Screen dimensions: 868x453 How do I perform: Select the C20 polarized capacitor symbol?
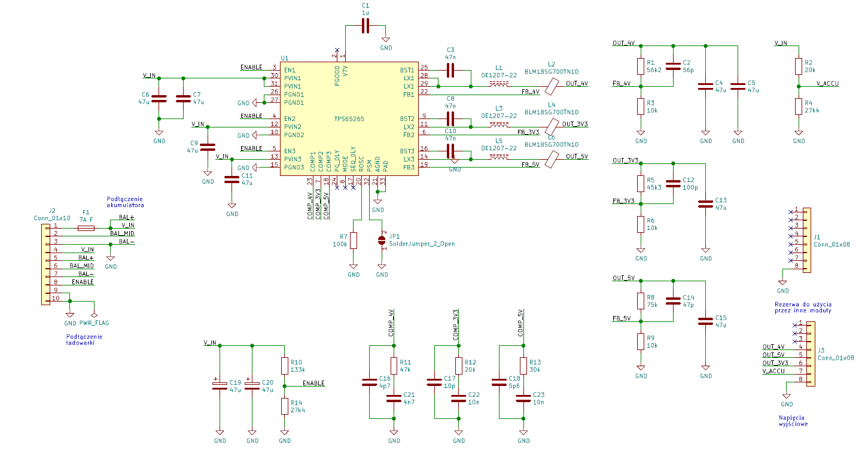point(252,384)
